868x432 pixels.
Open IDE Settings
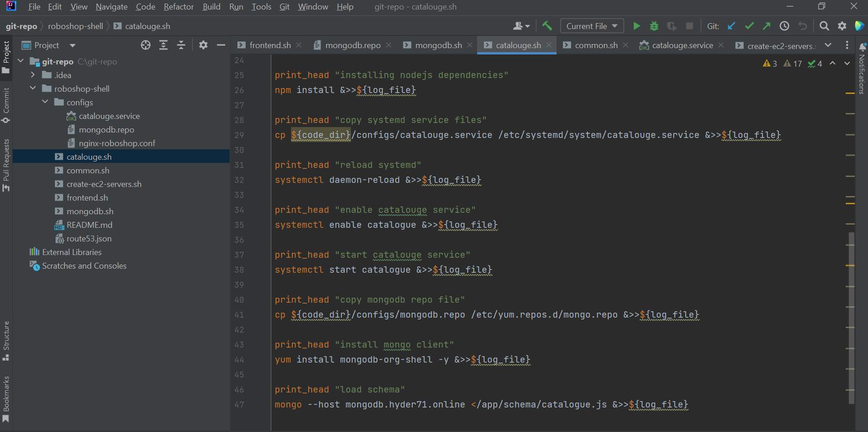[842, 26]
